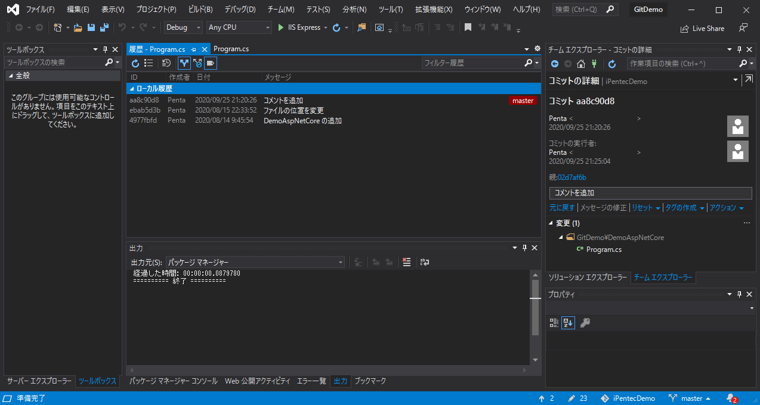Toggle Show Remote Branches button

[197, 63]
